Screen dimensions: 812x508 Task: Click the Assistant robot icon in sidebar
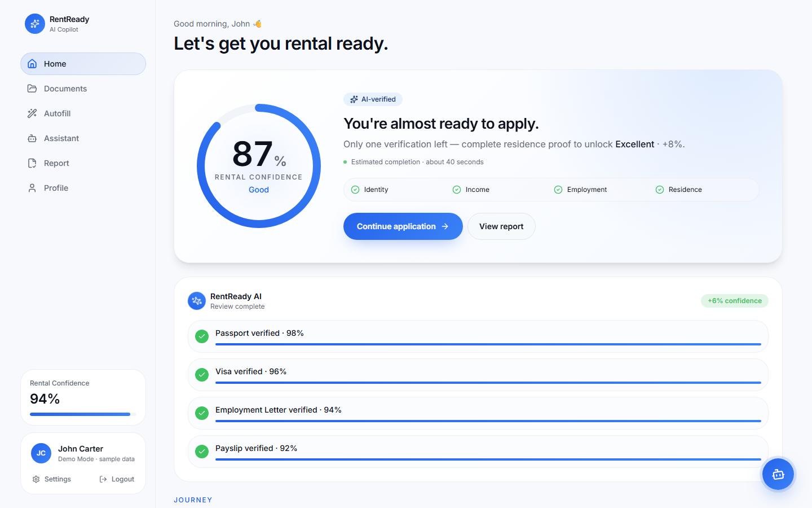(x=32, y=138)
